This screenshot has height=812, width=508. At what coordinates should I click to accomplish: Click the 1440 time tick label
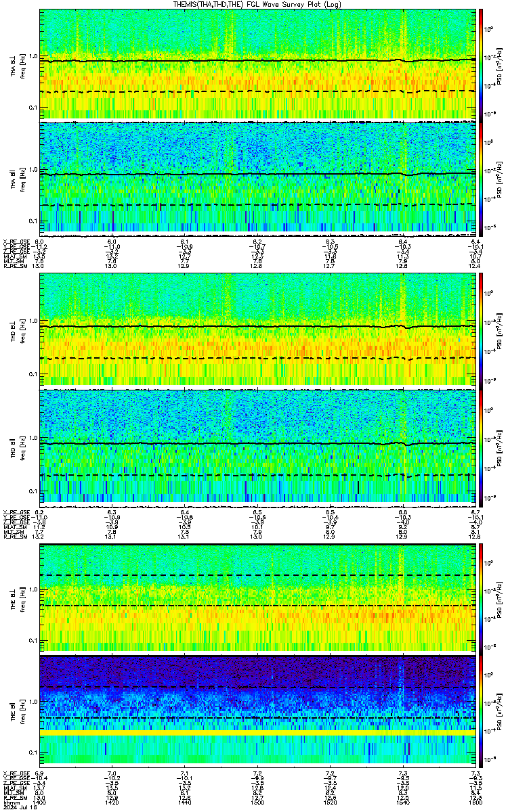coord(185,803)
